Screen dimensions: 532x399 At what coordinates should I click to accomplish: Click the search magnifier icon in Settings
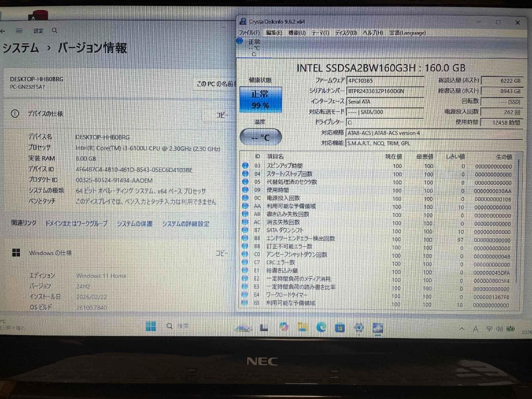click(x=54, y=30)
